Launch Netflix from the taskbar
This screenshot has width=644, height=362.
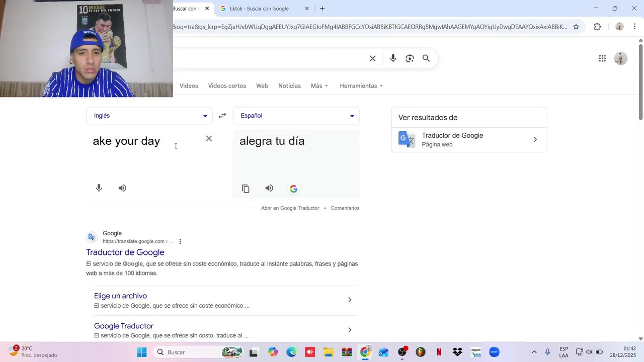[439, 352]
